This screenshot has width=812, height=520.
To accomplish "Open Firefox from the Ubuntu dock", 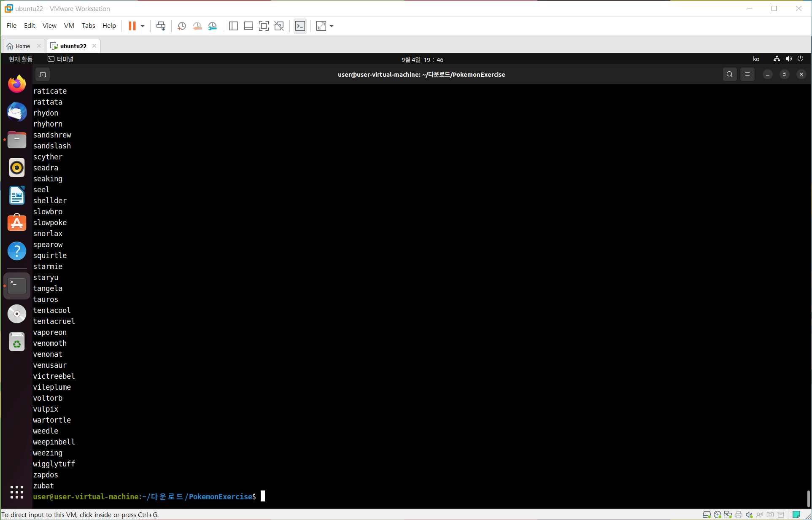I will point(17,84).
